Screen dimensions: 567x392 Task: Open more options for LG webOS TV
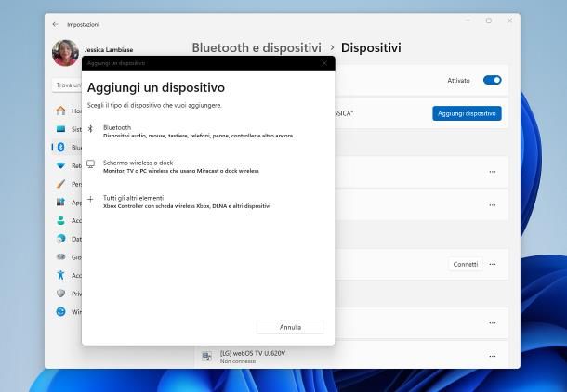click(492, 356)
